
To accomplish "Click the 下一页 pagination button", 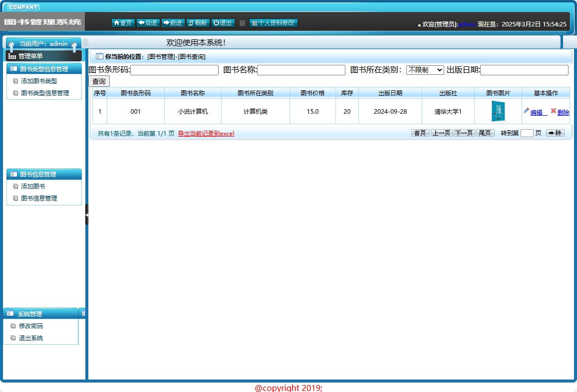I will [463, 133].
